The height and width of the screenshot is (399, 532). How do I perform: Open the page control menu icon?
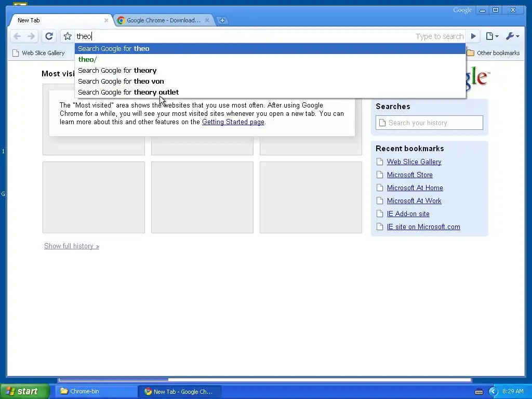point(492,36)
